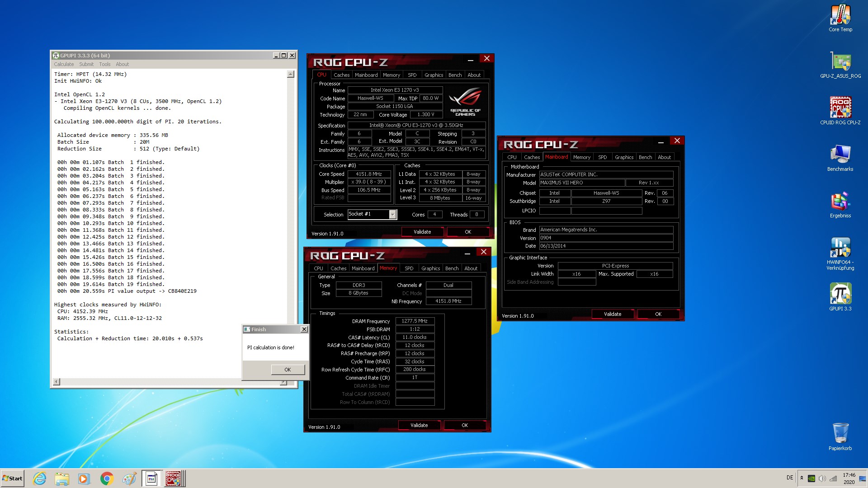Open the GPU-Z_ASUS_ROG desktop icon
The height and width of the screenshot is (488, 868).
point(840,65)
